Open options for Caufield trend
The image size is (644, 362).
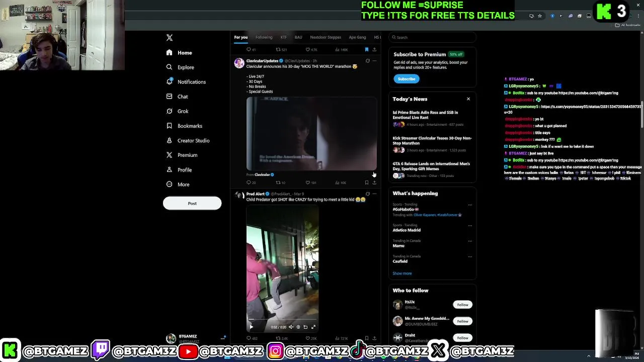tap(470, 256)
